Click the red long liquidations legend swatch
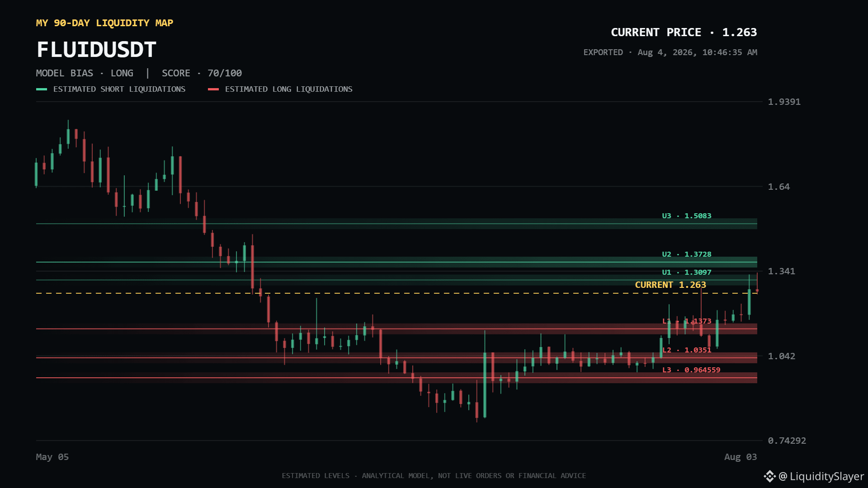Viewport: 868px width, 488px height. tap(213, 89)
